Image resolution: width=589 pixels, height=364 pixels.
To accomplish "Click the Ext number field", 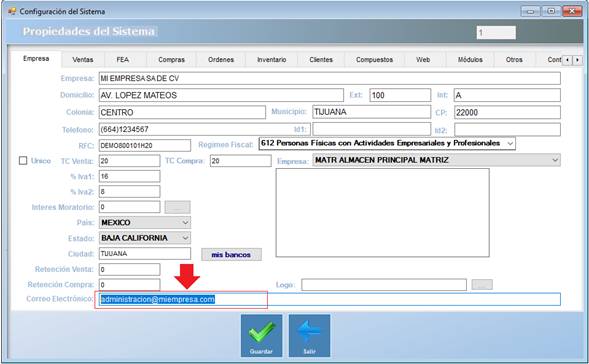I will [400, 95].
